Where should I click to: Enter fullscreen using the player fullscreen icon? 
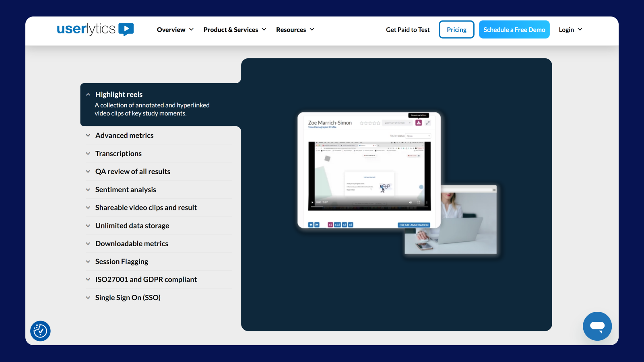(x=418, y=202)
